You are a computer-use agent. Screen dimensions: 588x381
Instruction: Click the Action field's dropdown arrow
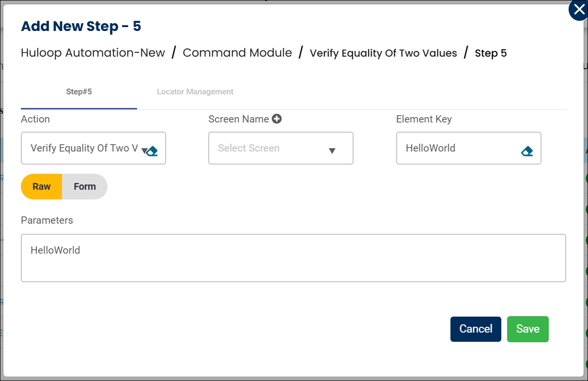pos(144,151)
